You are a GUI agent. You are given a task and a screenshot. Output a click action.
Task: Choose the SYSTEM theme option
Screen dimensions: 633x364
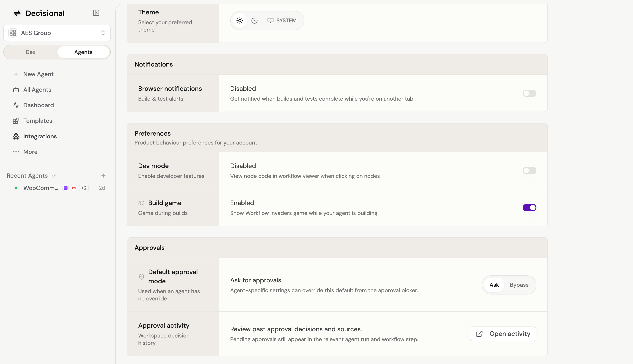[x=282, y=21]
